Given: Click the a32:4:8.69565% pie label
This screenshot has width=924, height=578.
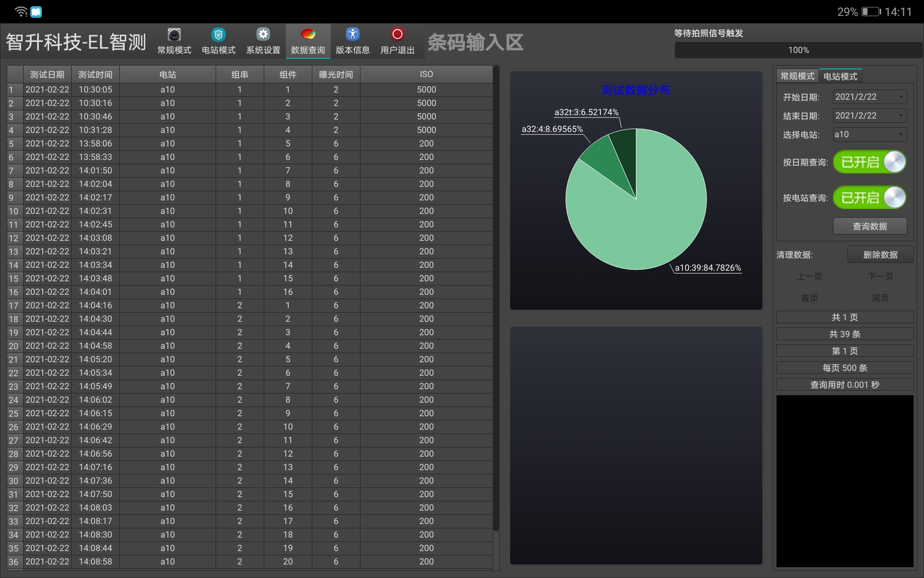Looking at the screenshot, I should point(552,129).
